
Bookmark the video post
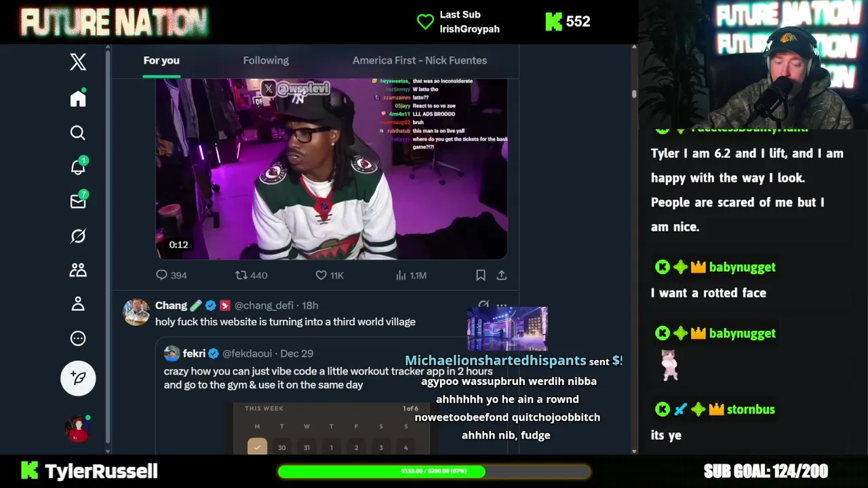pyautogui.click(x=480, y=275)
